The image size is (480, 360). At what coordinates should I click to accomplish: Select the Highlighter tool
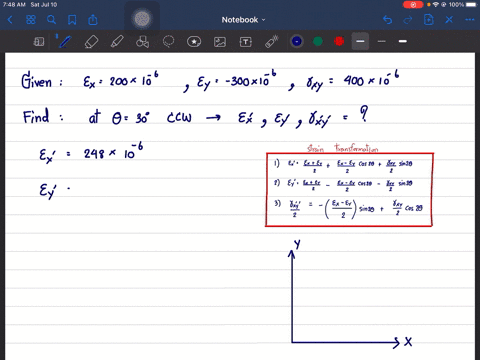[x=117, y=42]
